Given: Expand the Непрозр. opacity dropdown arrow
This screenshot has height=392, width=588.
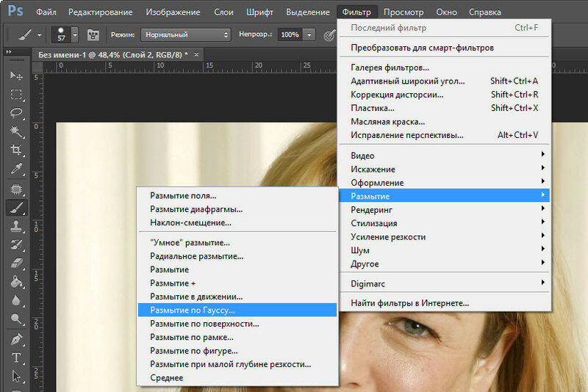Looking at the screenshot, I should [x=310, y=35].
